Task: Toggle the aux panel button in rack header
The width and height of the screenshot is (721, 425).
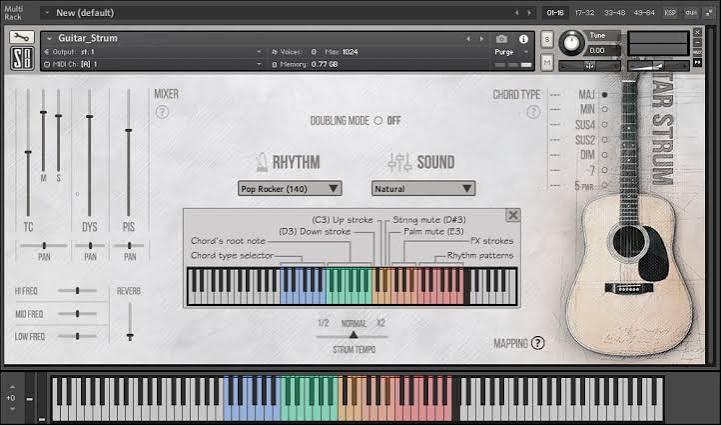Action: point(691,13)
